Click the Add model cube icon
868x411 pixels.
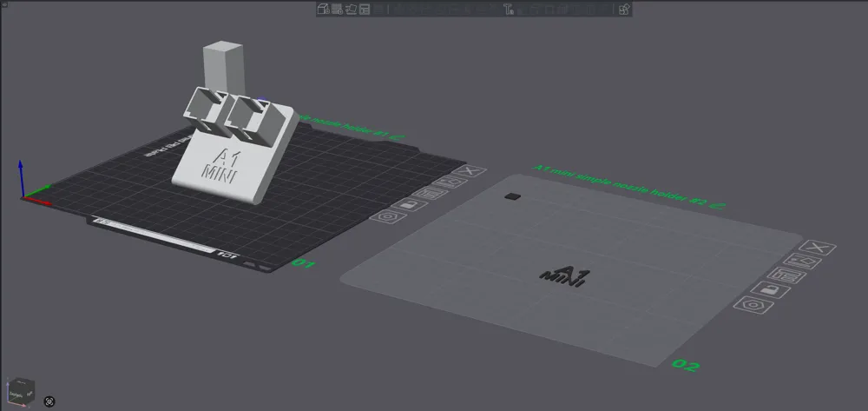click(x=323, y=9)
